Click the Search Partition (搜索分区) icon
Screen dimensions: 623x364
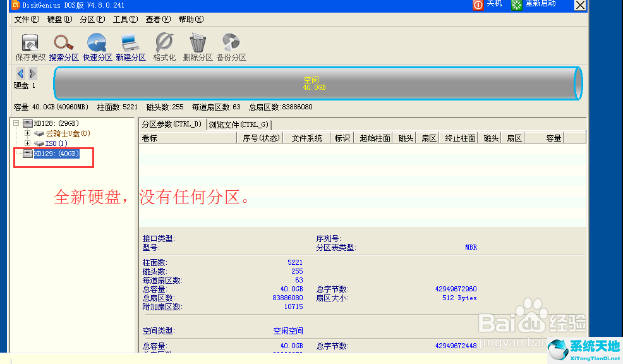(x=64, y=46)
